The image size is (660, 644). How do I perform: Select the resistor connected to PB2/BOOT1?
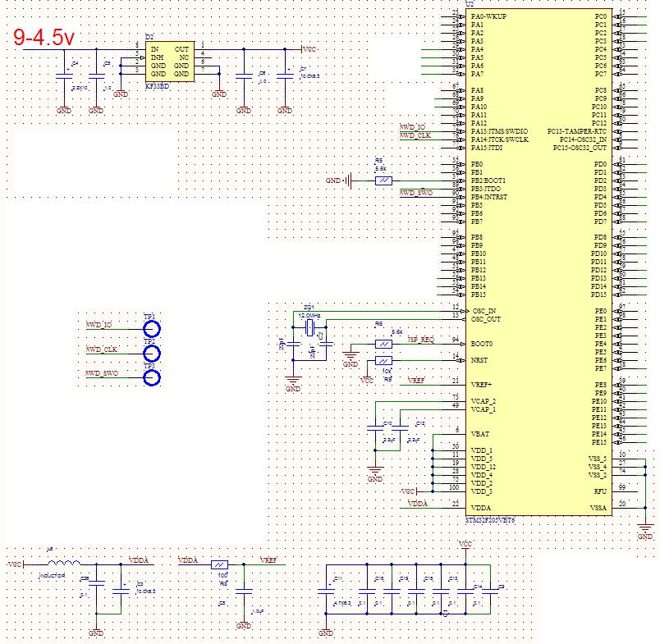(x=383, y=180)
